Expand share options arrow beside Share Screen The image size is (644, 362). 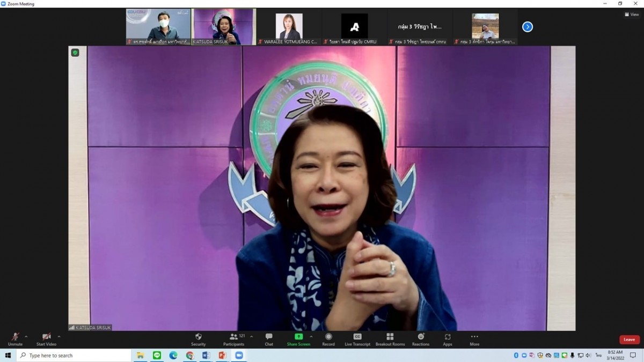[311, 337]
